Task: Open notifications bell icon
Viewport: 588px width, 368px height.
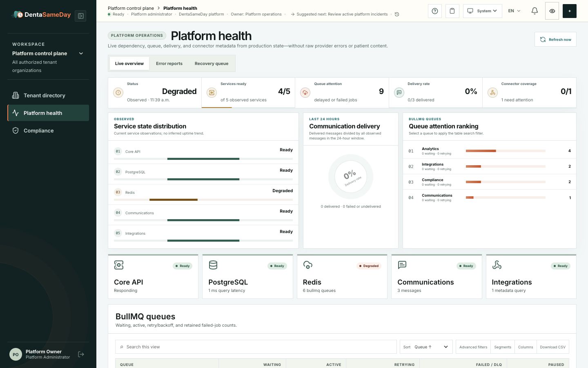Action: 535,11
